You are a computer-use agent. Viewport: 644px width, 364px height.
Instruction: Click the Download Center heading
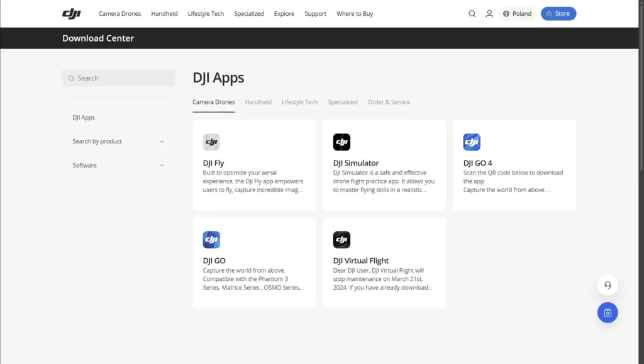98,38
